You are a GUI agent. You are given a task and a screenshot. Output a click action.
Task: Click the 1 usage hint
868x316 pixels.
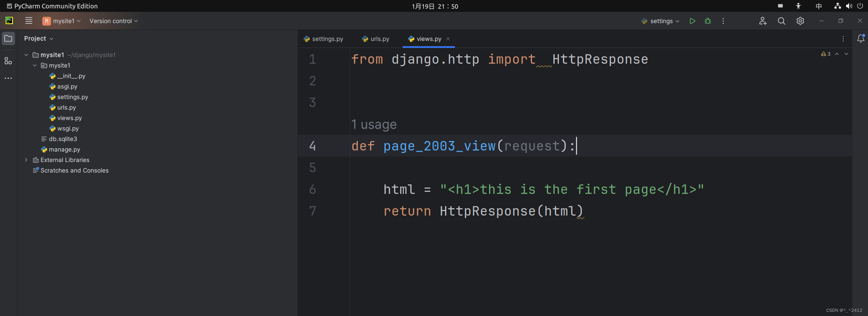coord(374,125)
